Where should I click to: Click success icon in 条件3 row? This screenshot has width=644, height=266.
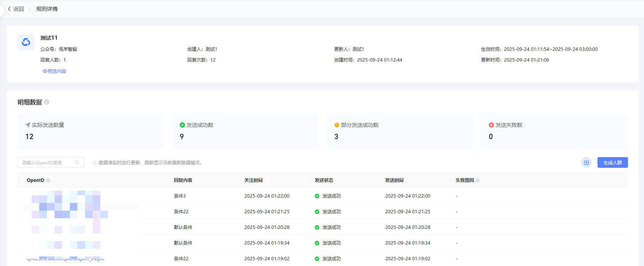pos(317,196)
